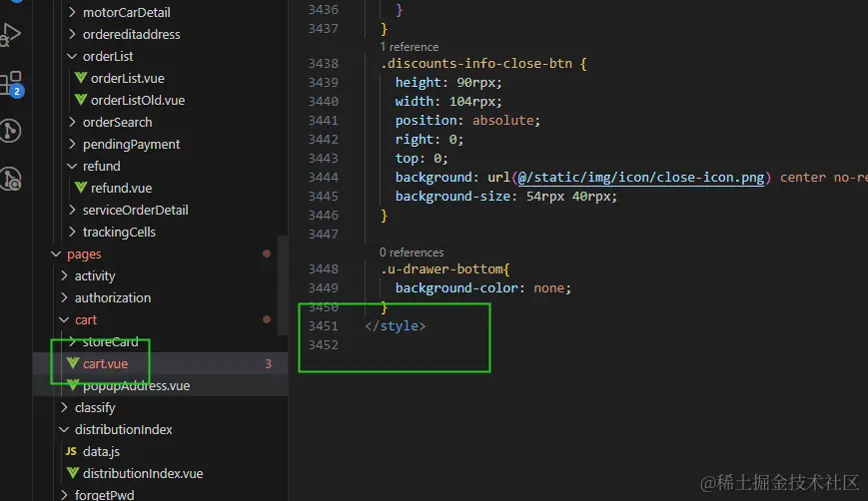Click line number 3452 in gutter
868x501 pixels.
324,344
